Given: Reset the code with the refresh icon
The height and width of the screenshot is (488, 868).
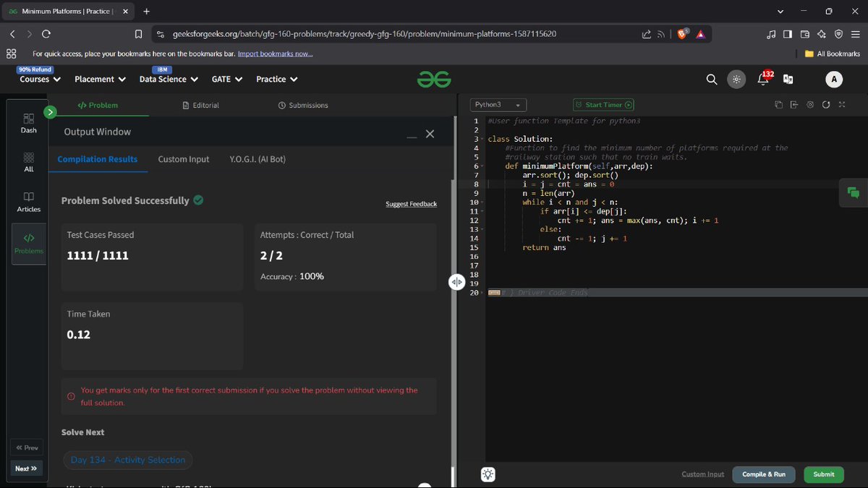Looking at the screenshot, I should click(826, 105).
